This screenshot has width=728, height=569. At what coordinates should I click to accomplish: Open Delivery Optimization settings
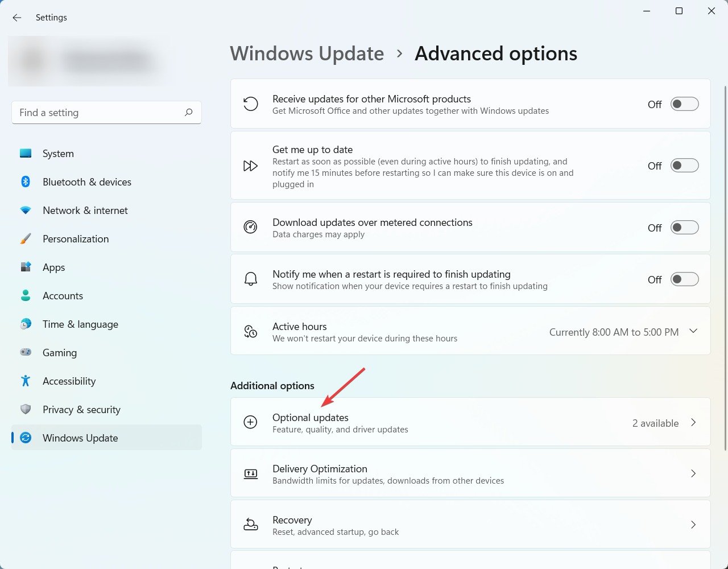click(x=470, y=473)
